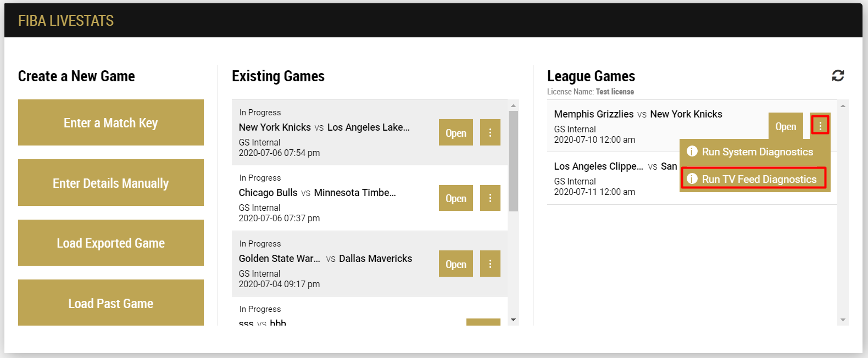Click info icon beside Run TV Feed Diagnostics
The height and width of the screenshot is (358, 868).
pos(692,179)
